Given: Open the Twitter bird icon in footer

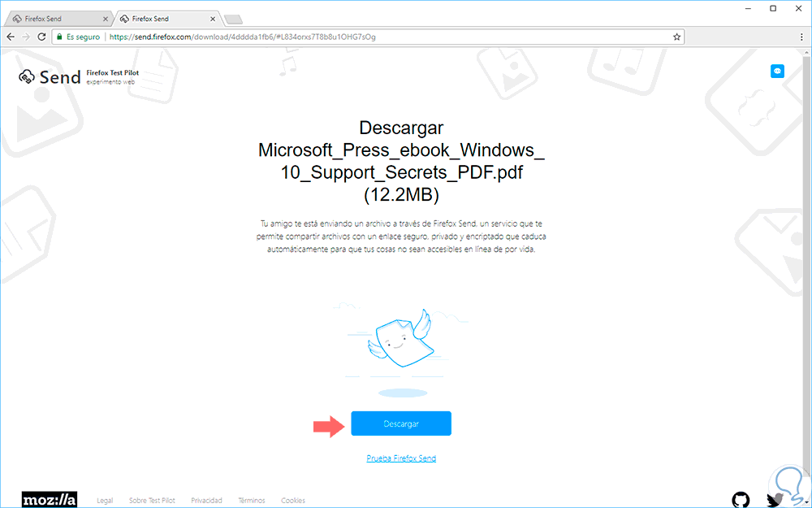Looking at the screenshot, I should click(x=774, y=500).
